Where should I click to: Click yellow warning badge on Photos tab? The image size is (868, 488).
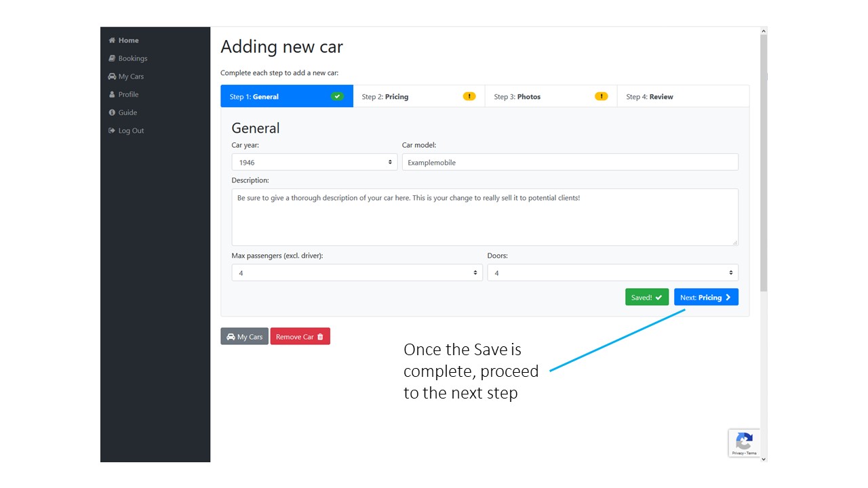(x=601, y=96)
